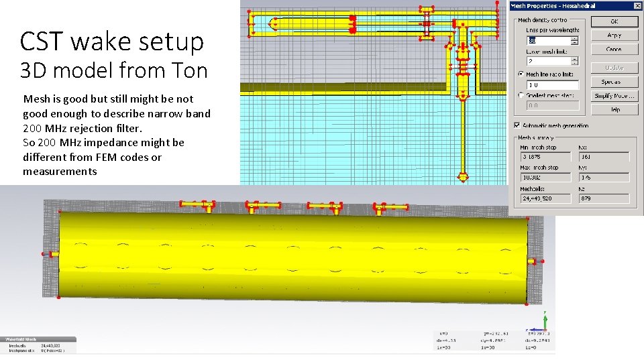
Task: Select the Mesh line ratio limit radio
Action: (521, 74)
